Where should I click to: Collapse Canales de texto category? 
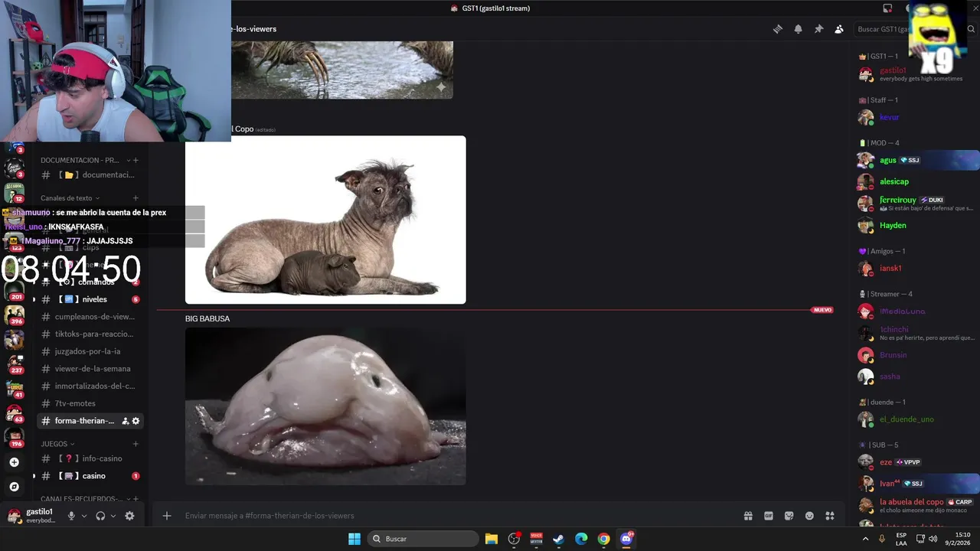click(x=70, y=198)
